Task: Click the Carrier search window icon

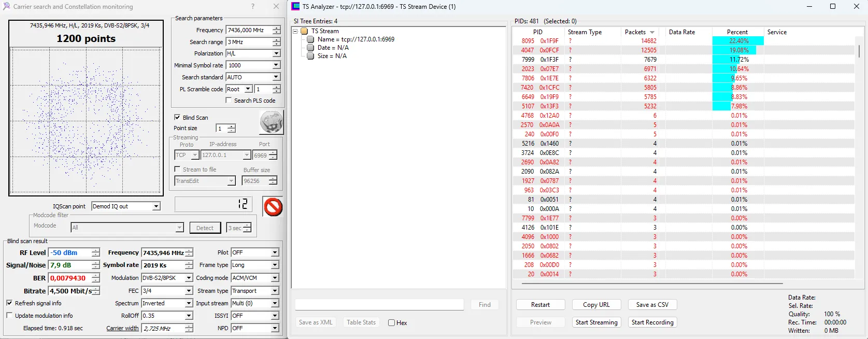Action: pos(6,7)
